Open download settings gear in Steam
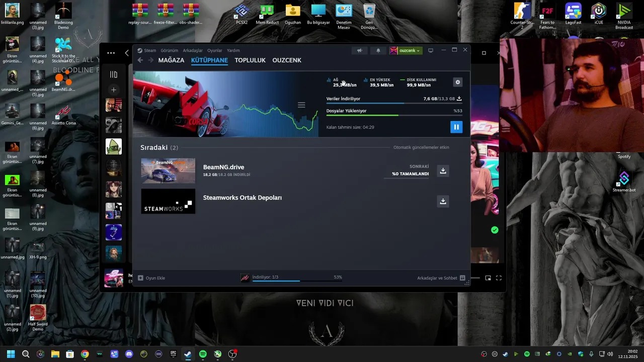644x362 pixels. [x=457, y=82]
